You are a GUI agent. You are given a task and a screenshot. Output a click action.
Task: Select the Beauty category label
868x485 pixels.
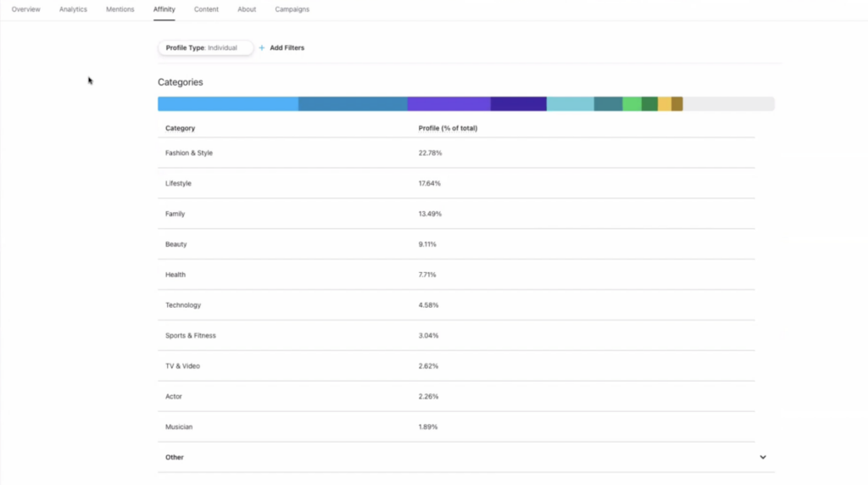click(x=176, y=244)
